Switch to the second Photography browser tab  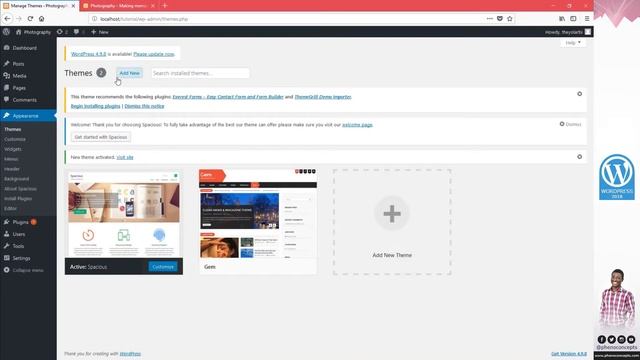[x=119, y=6]
